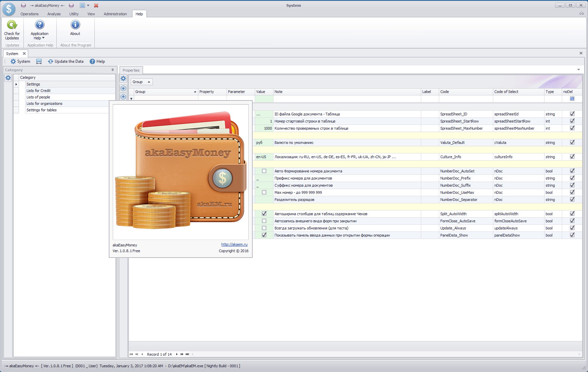Open quick access toolbar dropdown arrow
This screenshot has height=372, width=588.
(88, 5)
